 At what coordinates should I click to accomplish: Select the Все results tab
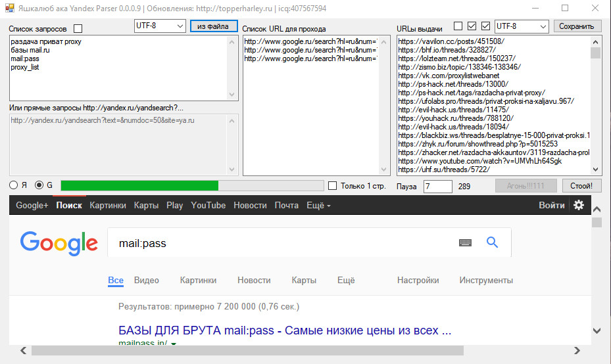(x=116, y=280)
